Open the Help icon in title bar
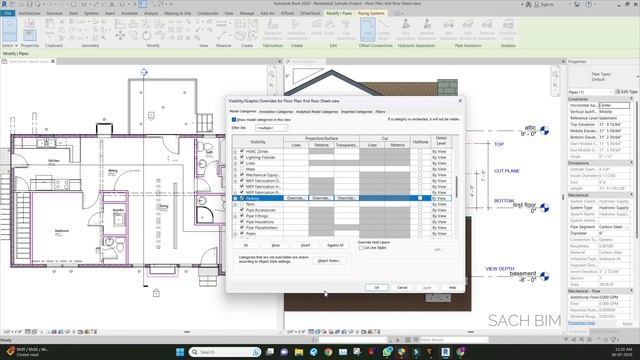 [x=589, y=4]
